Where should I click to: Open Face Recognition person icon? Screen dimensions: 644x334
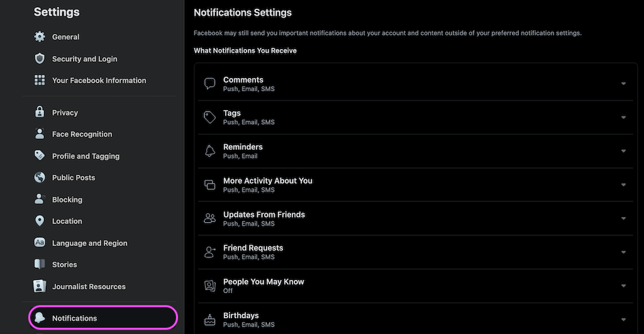coord(40,133)
